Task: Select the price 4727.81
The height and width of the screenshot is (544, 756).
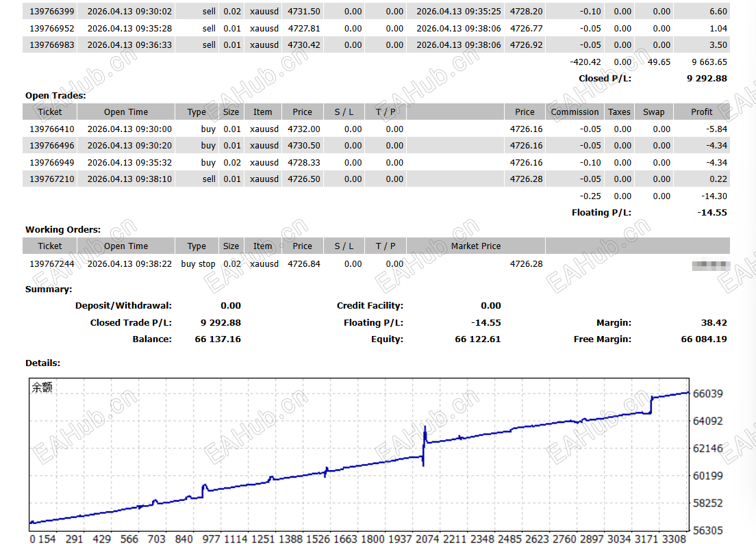Action: [304, 29]
